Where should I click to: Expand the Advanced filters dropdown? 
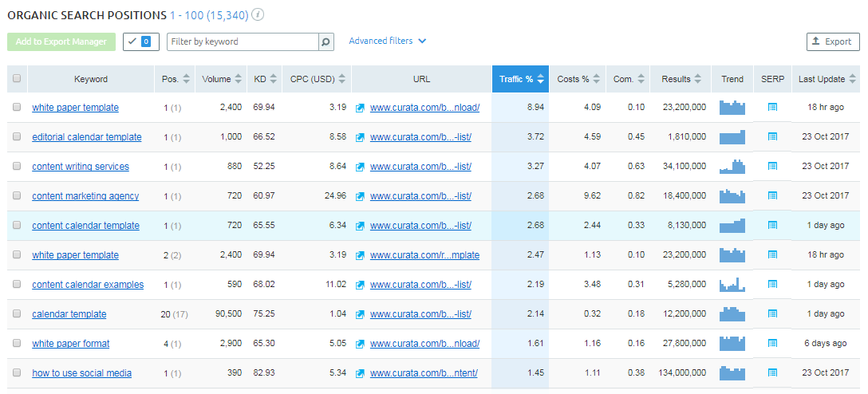click(x=388, y=41)
